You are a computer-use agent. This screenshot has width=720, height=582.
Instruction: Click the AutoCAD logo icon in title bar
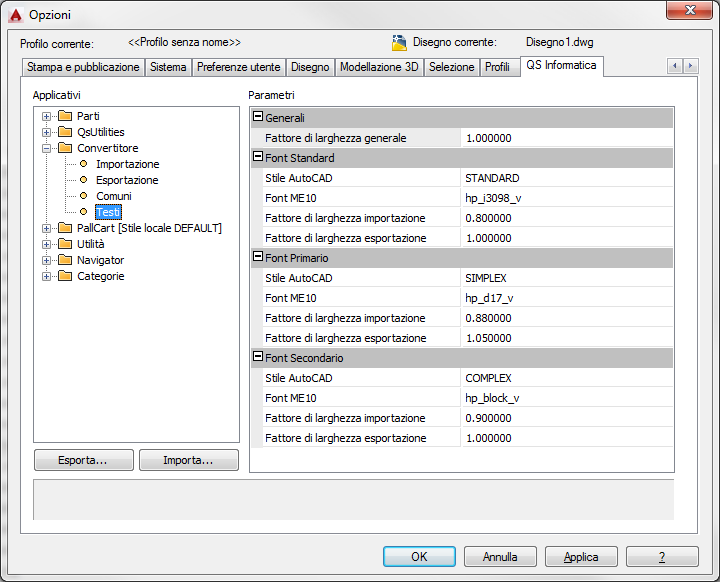(x=15, y=16)
